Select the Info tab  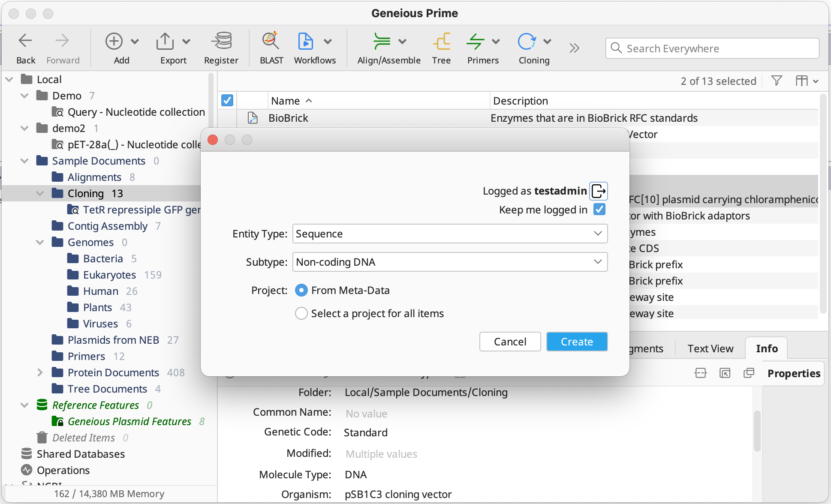tap(766, 348)
